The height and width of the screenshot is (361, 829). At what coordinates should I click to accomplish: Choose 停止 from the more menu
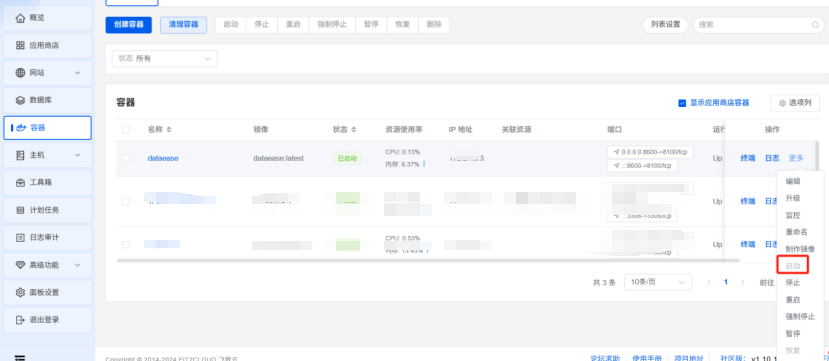click(x=793, y=283)
